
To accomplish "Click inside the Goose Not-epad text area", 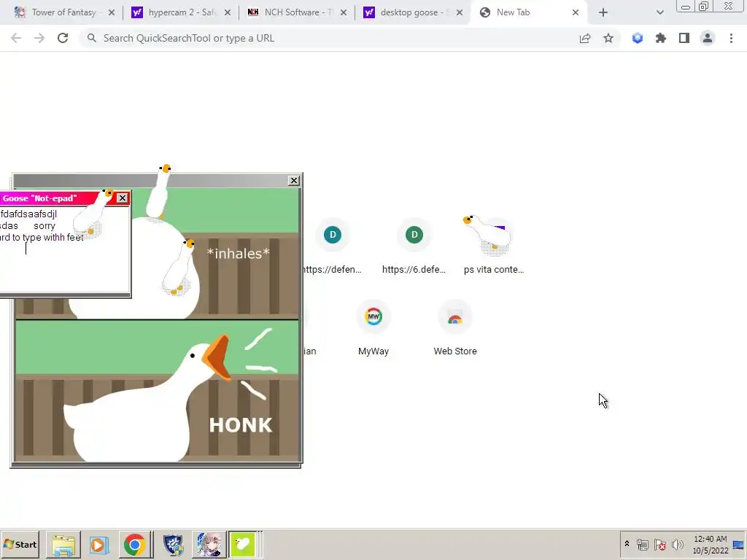I will 64,249.
